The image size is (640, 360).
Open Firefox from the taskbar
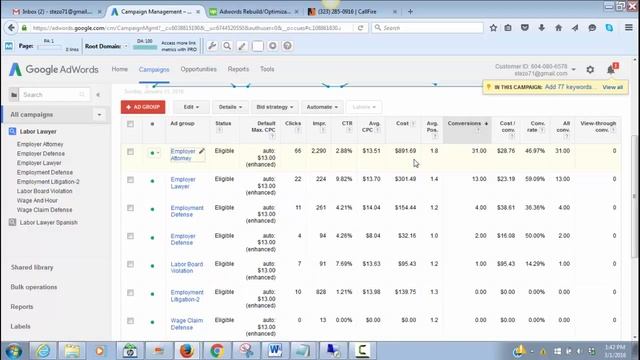187,351
